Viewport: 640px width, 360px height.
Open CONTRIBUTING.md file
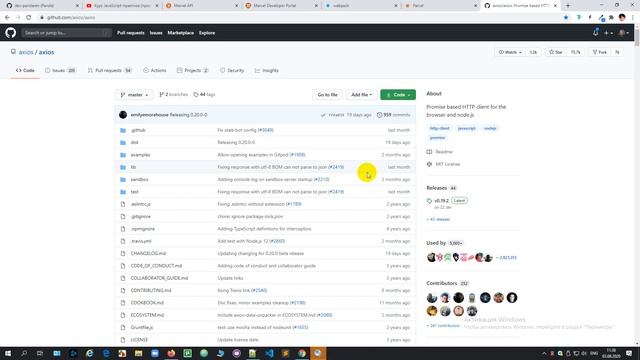(151, 291)
